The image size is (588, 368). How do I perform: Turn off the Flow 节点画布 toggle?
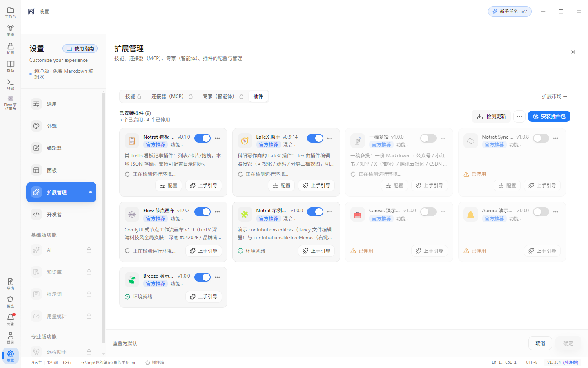pos(203,212)
